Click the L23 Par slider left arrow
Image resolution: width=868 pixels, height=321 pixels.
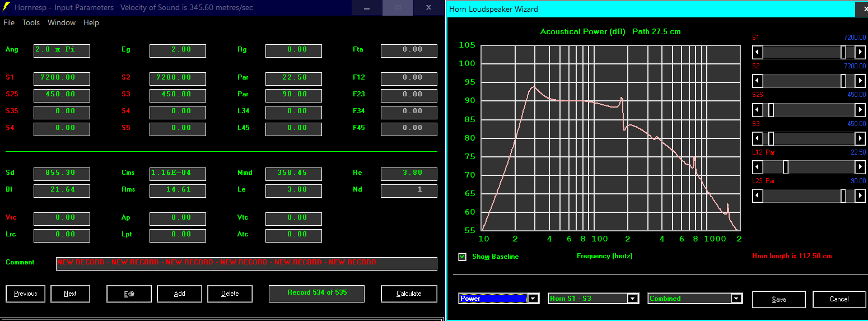(757, 196)
